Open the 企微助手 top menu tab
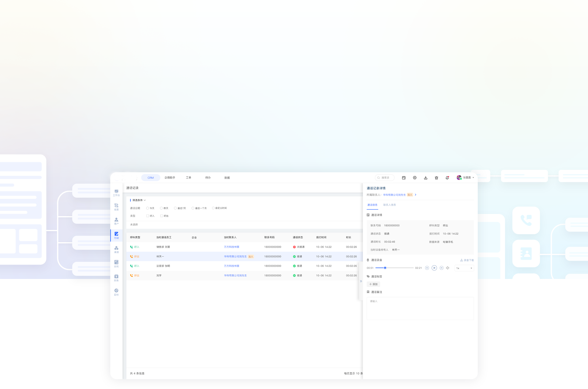The image size is (588, 389). (170, 178)
